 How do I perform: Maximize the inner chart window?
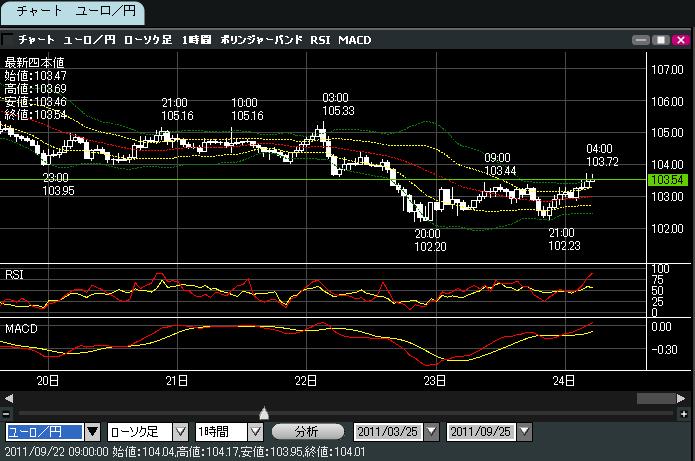(661, 40)
